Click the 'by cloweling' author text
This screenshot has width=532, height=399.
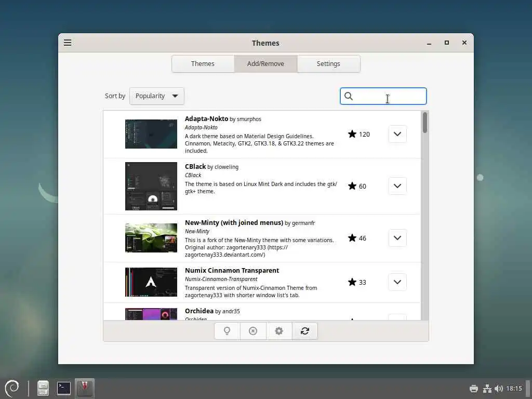[223, 167]
